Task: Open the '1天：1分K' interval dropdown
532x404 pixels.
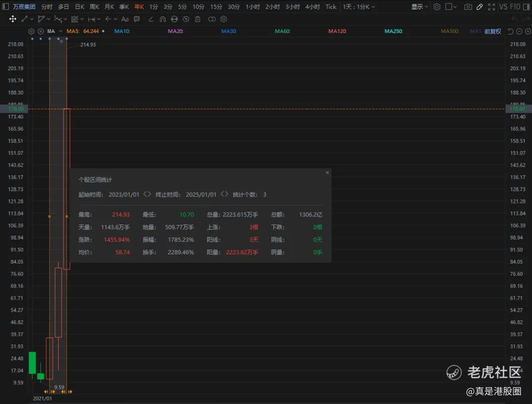Action: (x=359, y=7)
